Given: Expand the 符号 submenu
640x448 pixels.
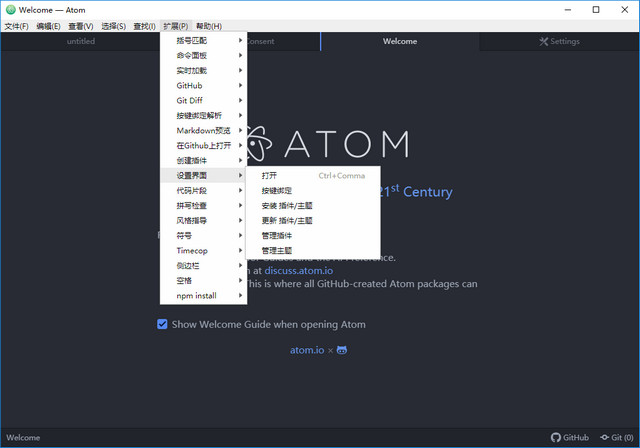Looking at the screenshot, I should [x=204, y=236].
